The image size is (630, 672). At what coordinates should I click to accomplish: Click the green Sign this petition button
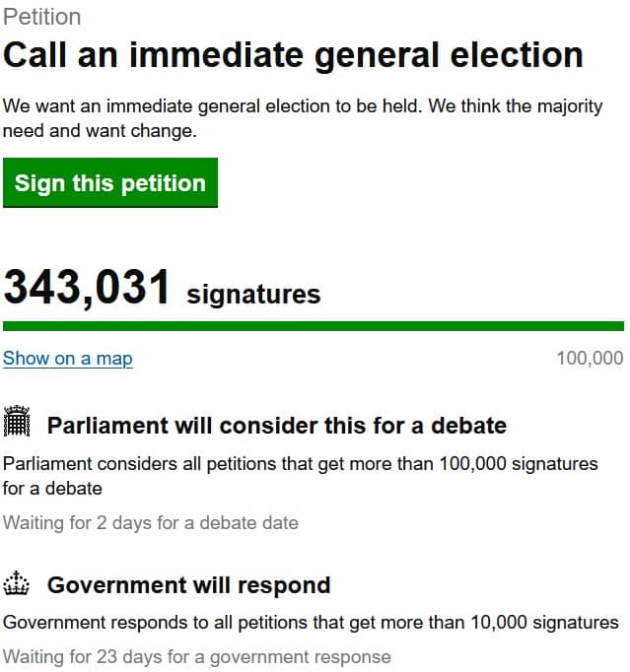click(110, 183)
